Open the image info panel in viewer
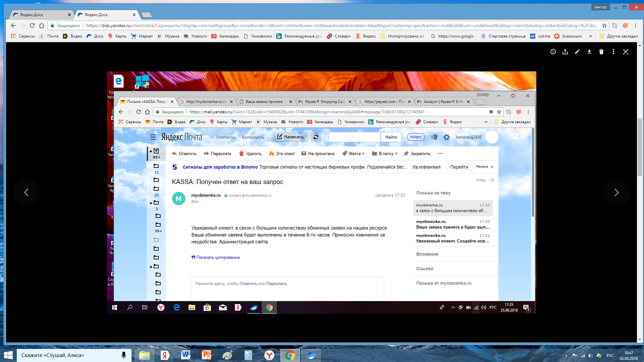 coord(553,52)
